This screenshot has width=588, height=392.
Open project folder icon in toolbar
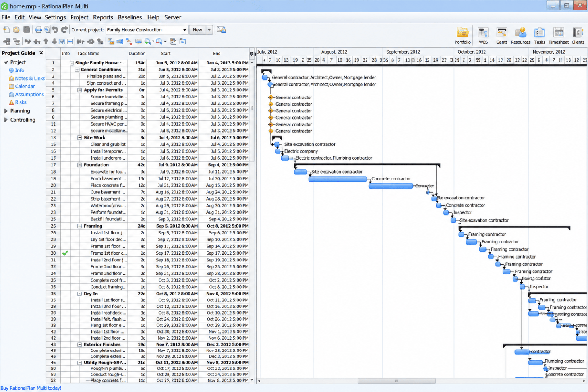click(16, 30)
